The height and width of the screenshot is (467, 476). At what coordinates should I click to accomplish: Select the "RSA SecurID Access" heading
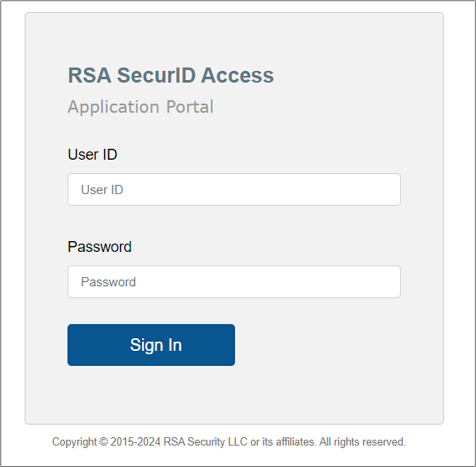[171, 75]
